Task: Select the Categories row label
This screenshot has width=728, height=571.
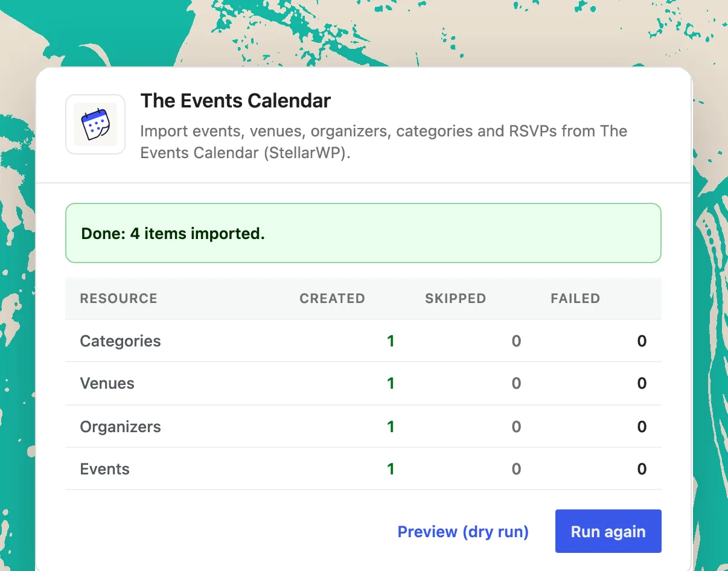Action: point(121,341)
